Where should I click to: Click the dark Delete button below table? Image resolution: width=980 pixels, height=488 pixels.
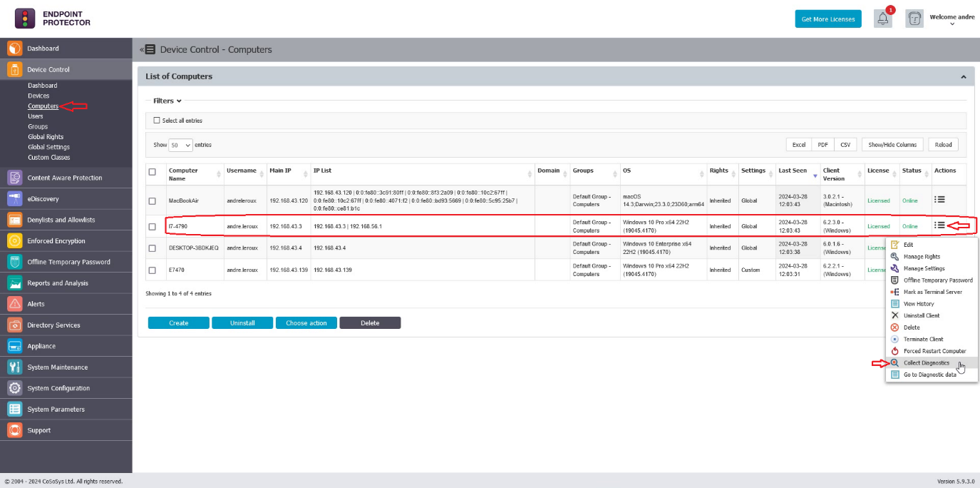click(x=370, y=323)
